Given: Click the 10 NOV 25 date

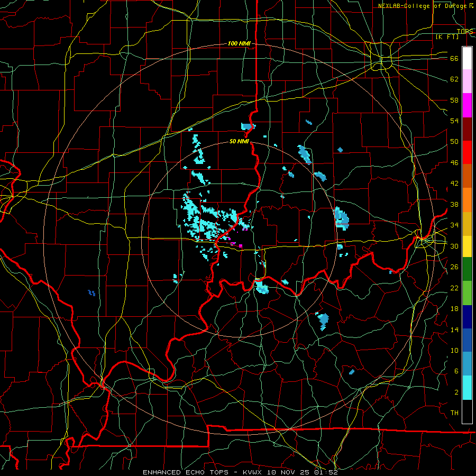Looking at the screenshot, I should click(288, 472).
